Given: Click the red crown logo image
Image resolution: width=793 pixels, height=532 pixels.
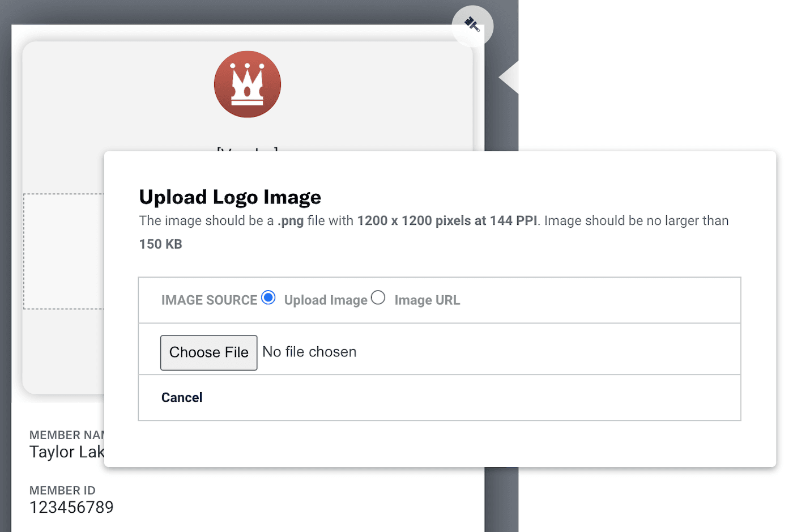Looking at the screenshot, I should coord(248,84).
